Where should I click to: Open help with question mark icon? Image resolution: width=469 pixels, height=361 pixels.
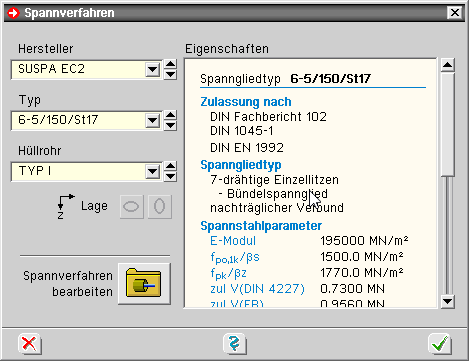click(x=234, y=344)
